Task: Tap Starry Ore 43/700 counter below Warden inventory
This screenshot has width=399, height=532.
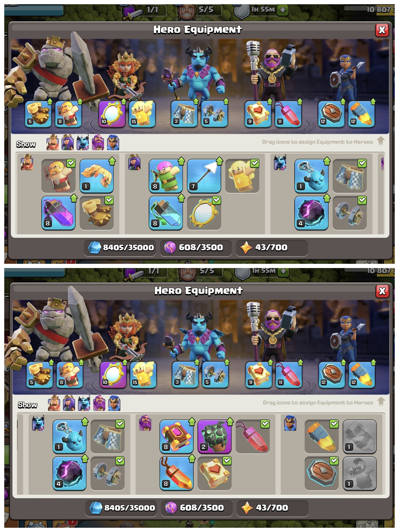Action: (x=272, y=508)
